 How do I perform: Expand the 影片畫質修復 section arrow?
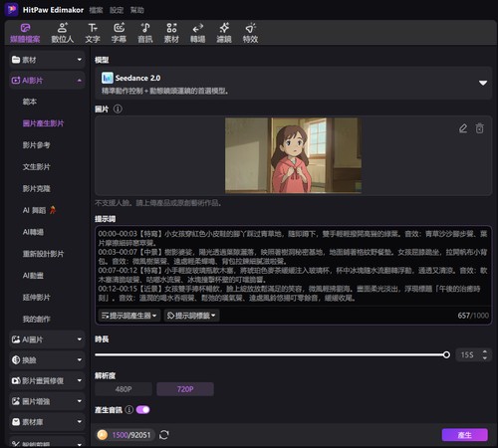click(x=80, y=380)
